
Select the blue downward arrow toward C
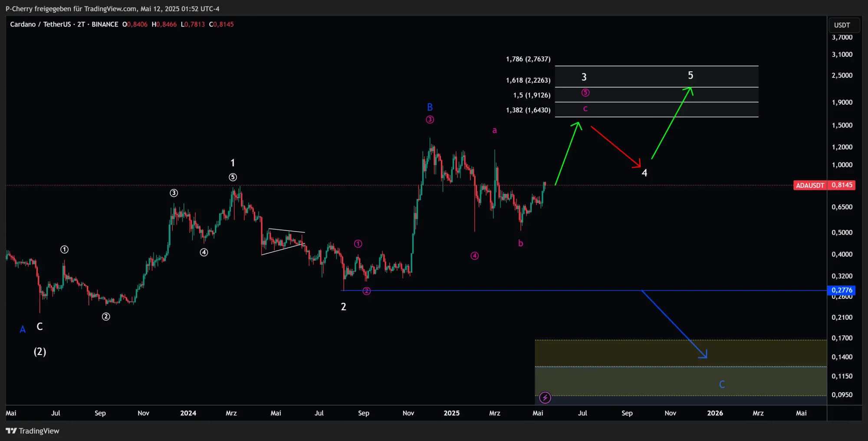pos(674,324)
